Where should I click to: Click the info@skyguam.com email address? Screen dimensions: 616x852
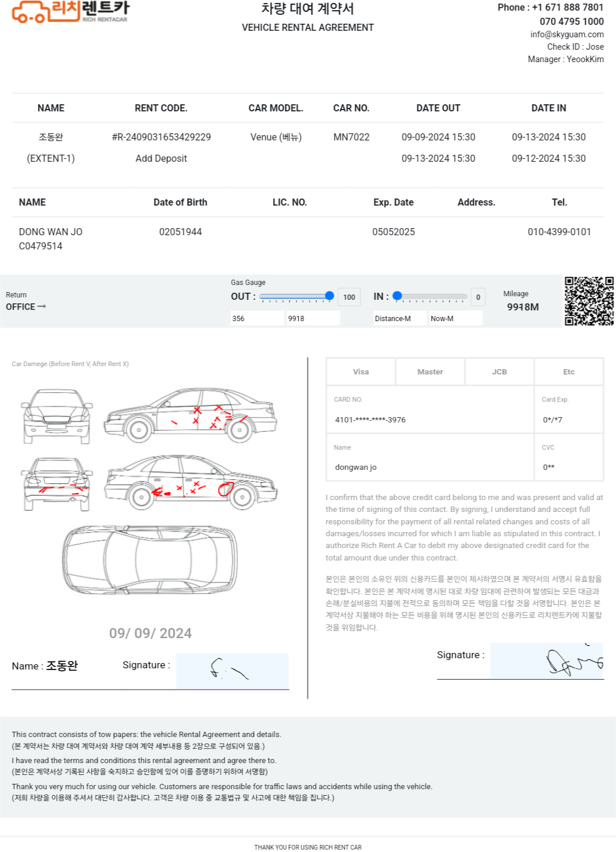click(x=567, y=34)
